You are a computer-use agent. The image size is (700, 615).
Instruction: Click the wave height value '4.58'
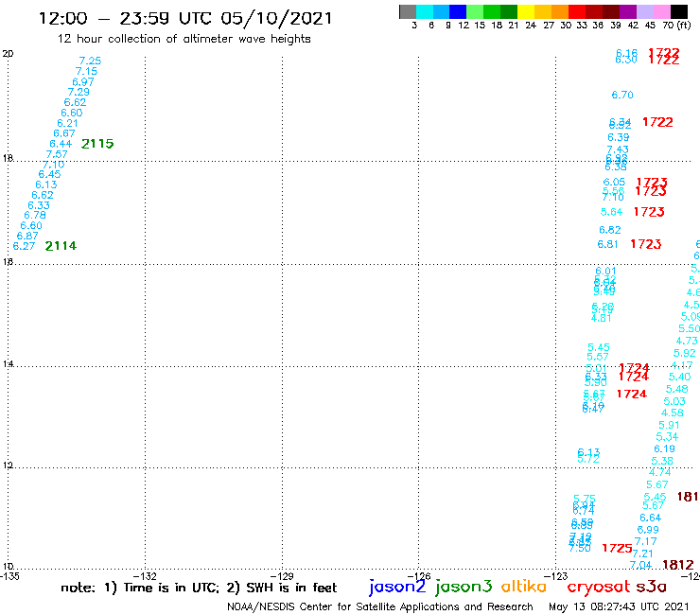673,413
